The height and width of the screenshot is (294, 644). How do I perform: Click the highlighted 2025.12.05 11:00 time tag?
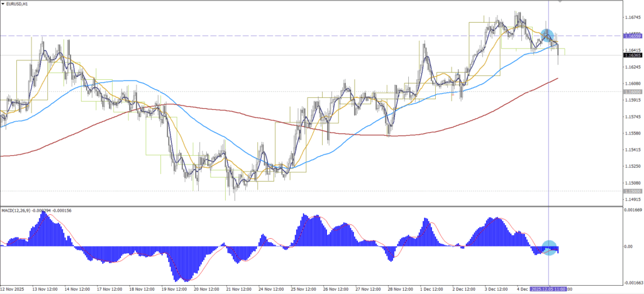click(x=548, y=290)
